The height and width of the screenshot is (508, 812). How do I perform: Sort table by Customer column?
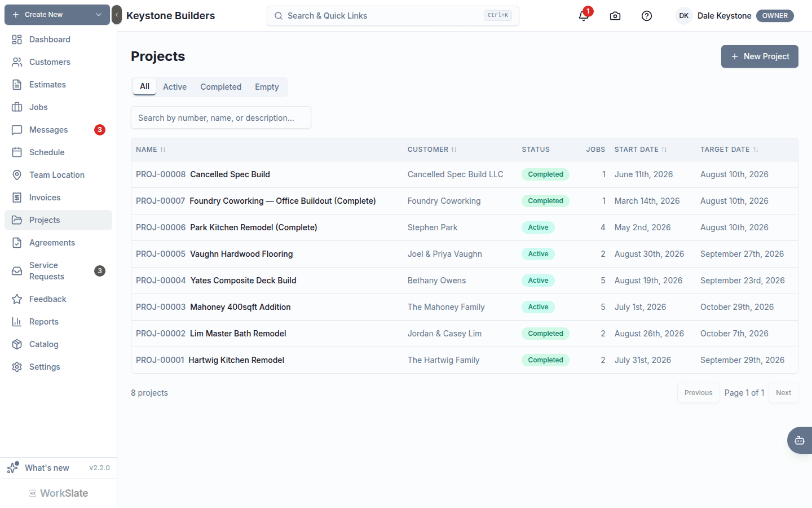click(432, 150)
